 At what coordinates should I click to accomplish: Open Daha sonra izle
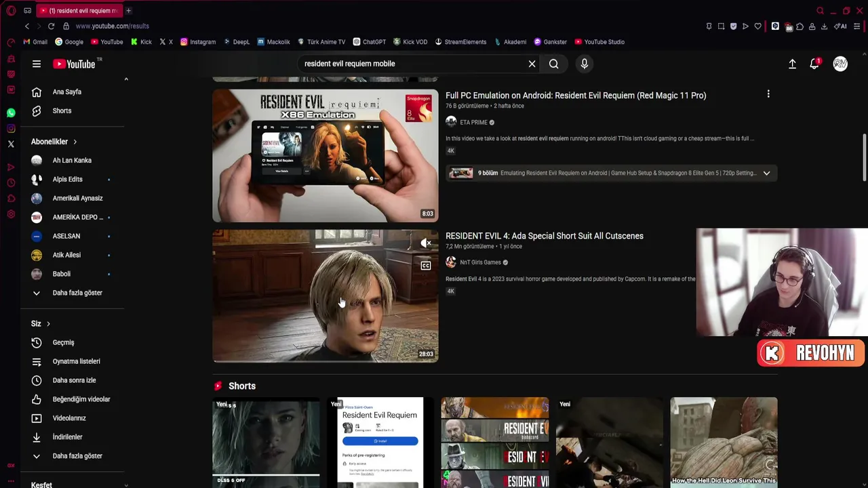point(73,381)
